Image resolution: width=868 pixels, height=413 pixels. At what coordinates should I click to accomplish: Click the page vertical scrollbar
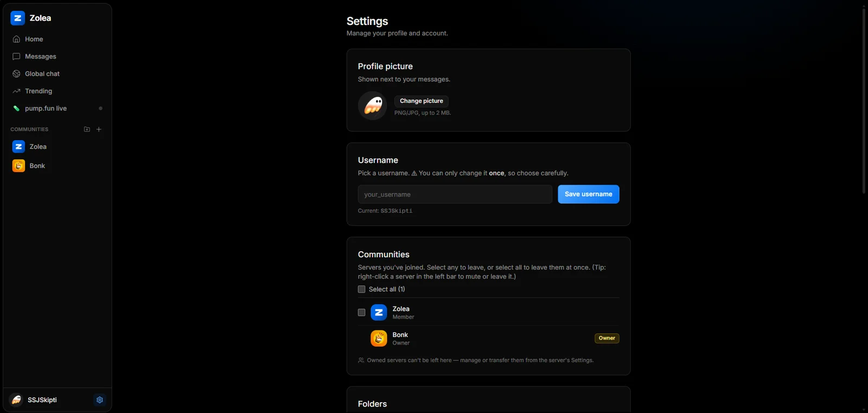864,100
